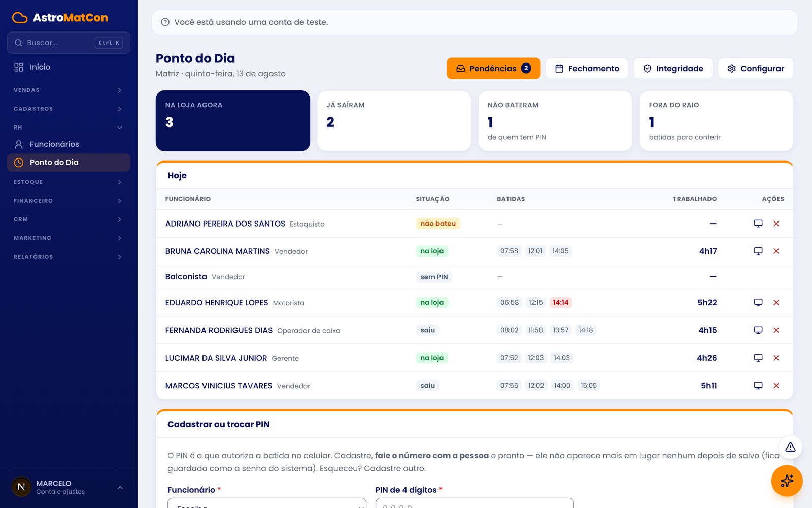Click the monitor icon for Eduardo Henrique
Viewport: 812px width, 508px height.
pos(758,302)
